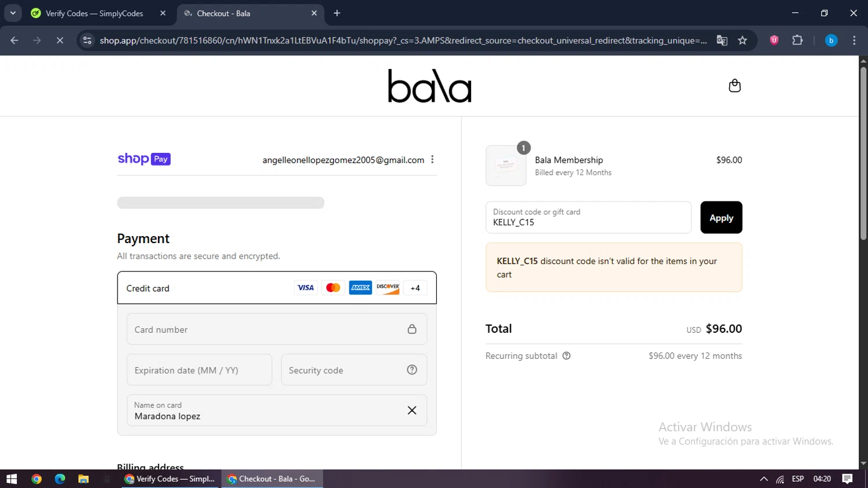Click the taskbar Chrome icon
The height and width of the screenshot is (488, 868).
coord(36,479)
